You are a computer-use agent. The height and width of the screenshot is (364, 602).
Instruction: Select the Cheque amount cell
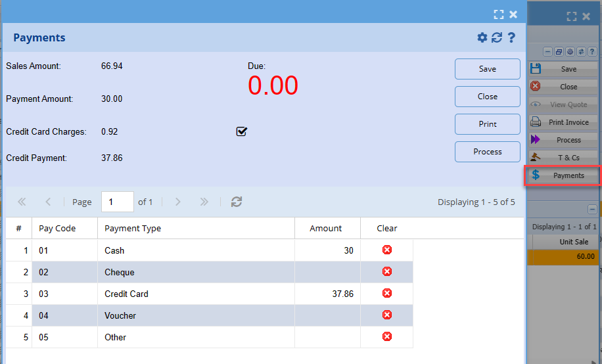(327, 272)
